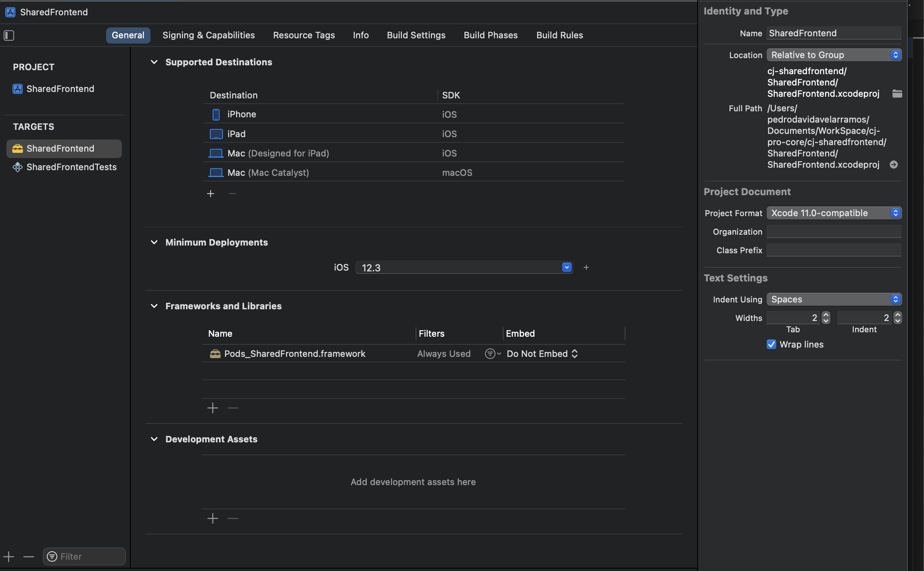Image resolution: width=924 pixels, height=571 pixels.
Task: Click the add target plus icon at bottom left
Action: (9, 557)
